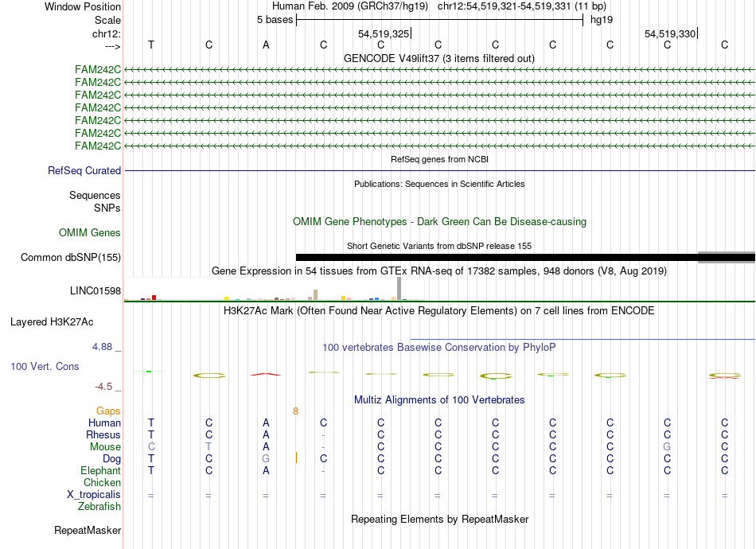The image size is (756, 549).
Task: Click the Human Feb. 2009 (GRCh37/hg19) assembly text
Action: click(350, 6)
